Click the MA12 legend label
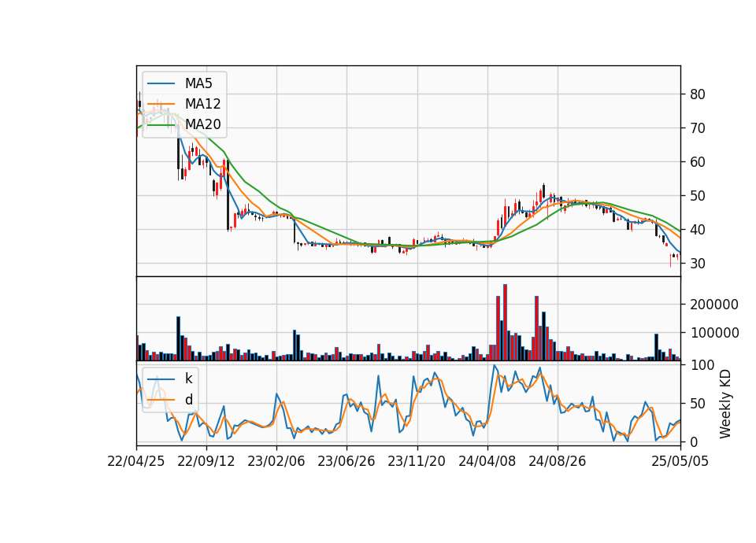756x543 pixels. (202, 104)
